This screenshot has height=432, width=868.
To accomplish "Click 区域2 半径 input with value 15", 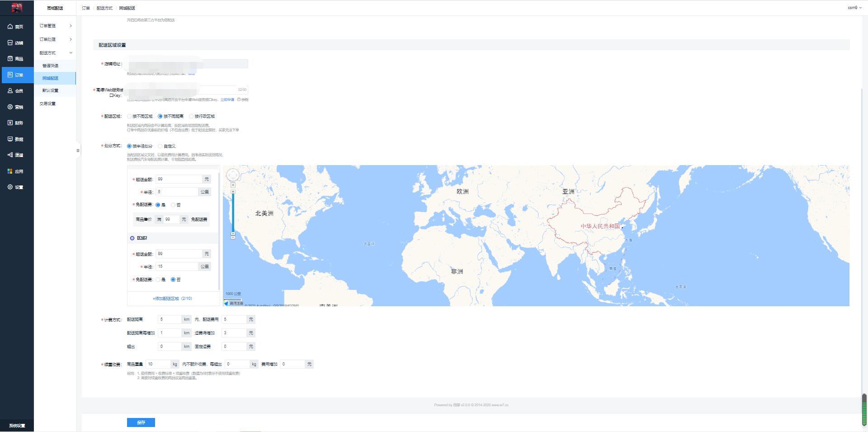I will click(x=177, y=266).
